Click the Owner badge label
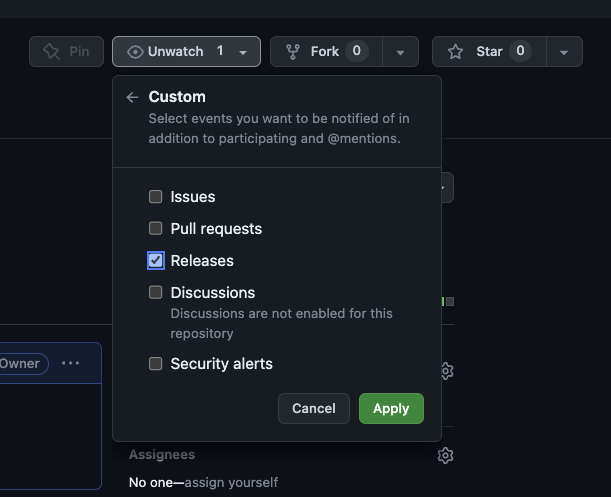Image resolution: width=611 pixels, height=497 pixels. point(20,363)
